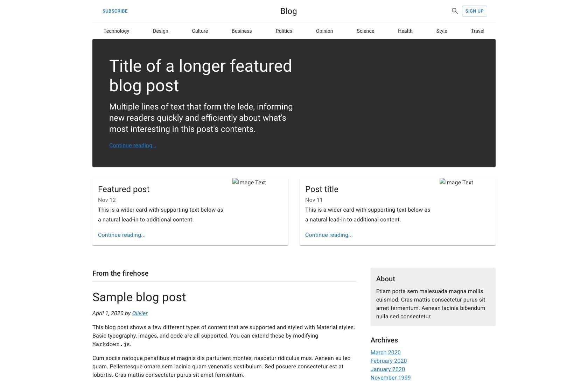The width and height of the screenshot is (588, 382).
Task: Click Continue reading on Post title card
Action: (x=329, y=235)
